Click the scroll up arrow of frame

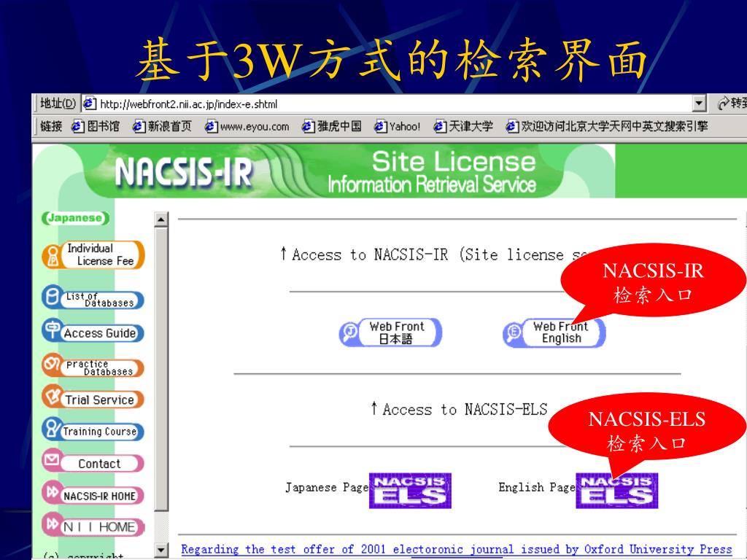pos(161,219)
